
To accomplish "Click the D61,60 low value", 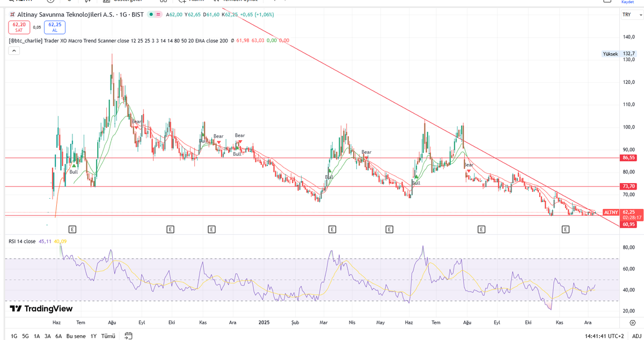I will 211,15.
